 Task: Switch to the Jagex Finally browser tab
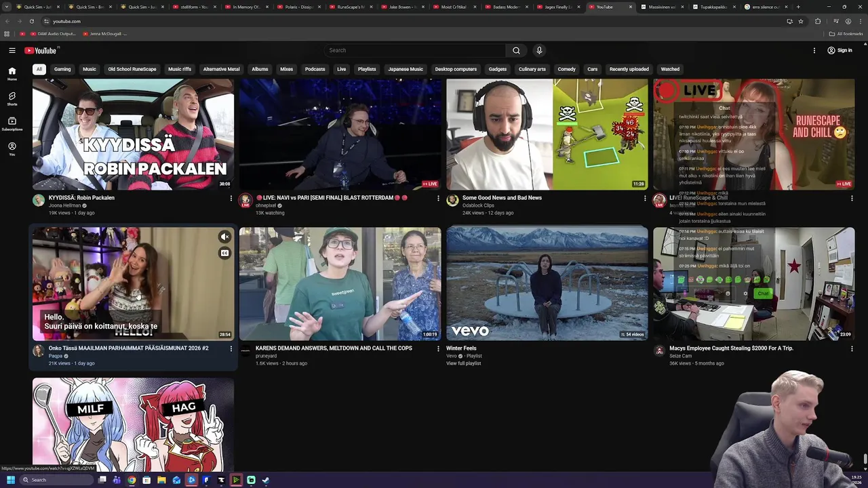coord(558,7)
